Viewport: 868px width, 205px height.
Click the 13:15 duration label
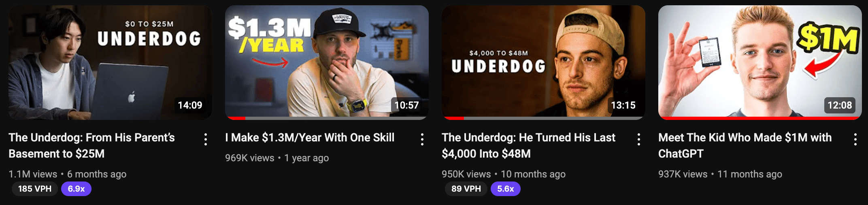coord(623,105)
